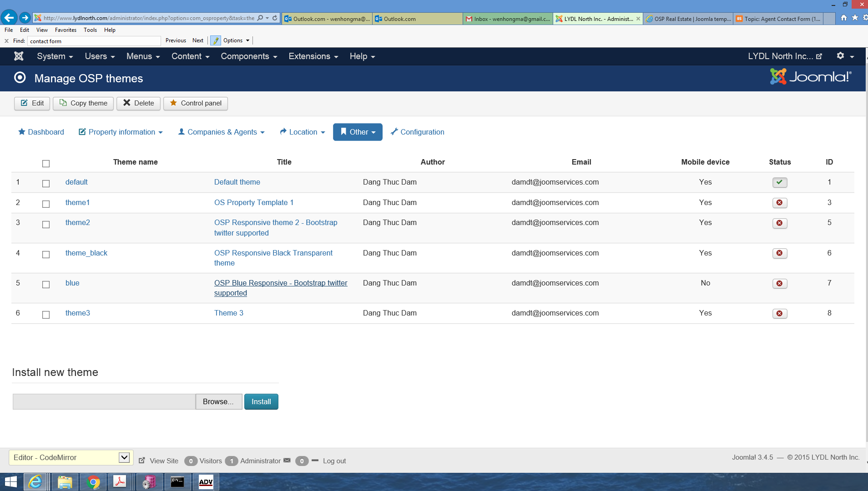Click the browser Back arrow button
The width and height of the screenshot is (868, 491).
pos(9,18)
